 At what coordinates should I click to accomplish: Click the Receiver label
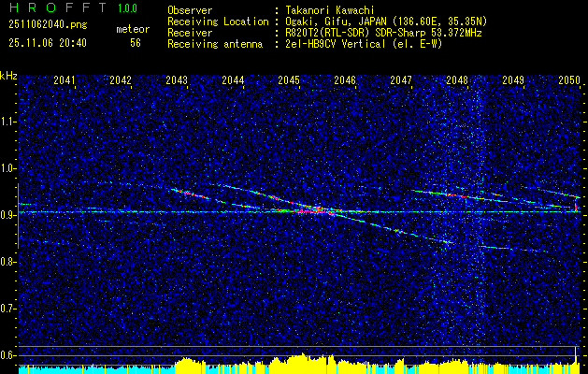click(190, 33)
